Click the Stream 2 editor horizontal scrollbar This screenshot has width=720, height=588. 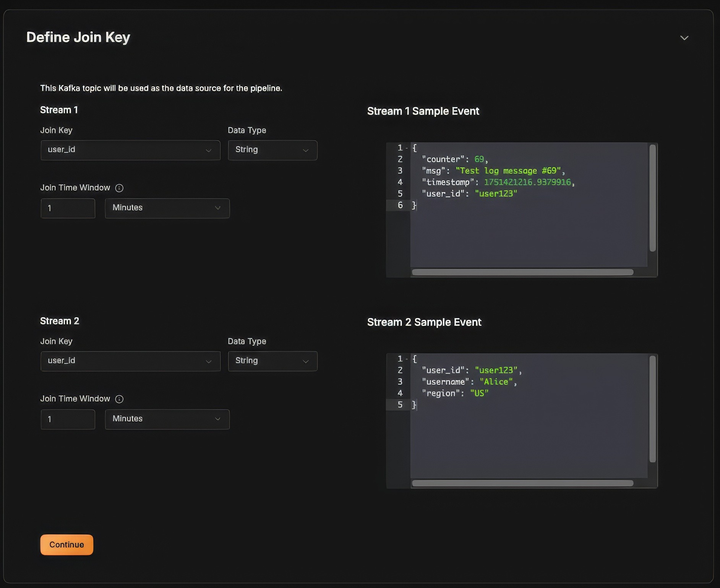[522, 483]
